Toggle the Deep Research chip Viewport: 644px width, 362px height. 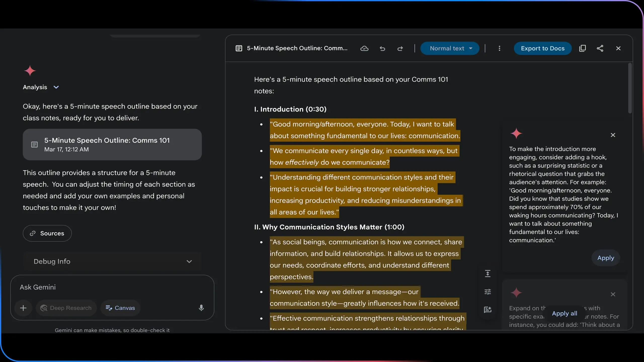[66, 308]
